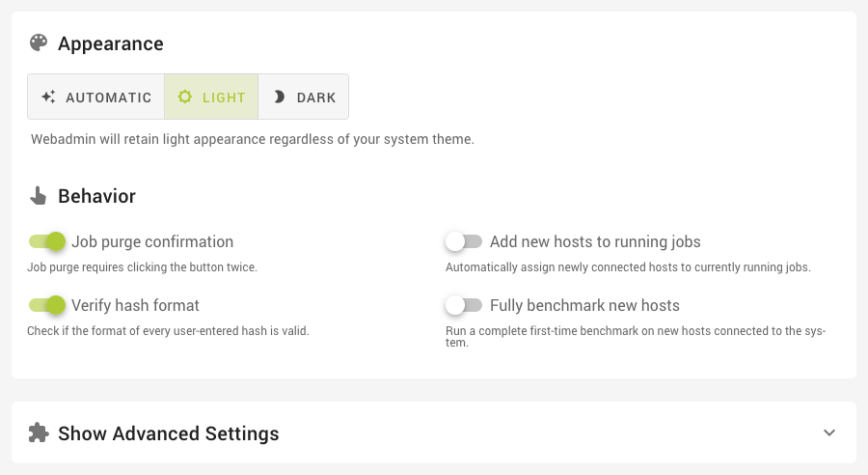
Task: Click the Verify hash format label
Action: point(135,305)
